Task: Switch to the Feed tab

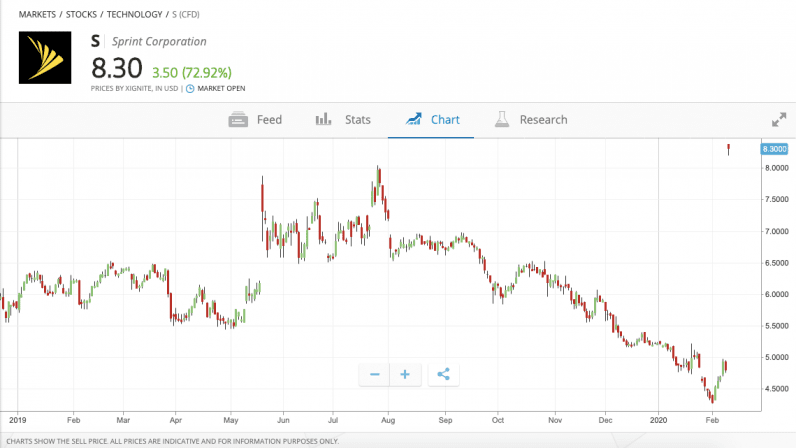Action: pos(255,120)
